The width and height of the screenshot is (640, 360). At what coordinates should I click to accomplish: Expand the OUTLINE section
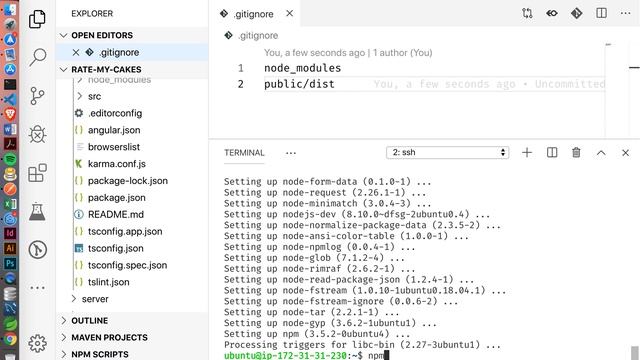(89, 321)
